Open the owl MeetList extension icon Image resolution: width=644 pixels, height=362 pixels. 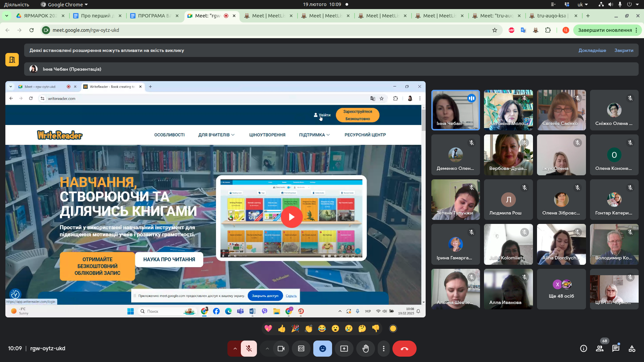point(536,30)
